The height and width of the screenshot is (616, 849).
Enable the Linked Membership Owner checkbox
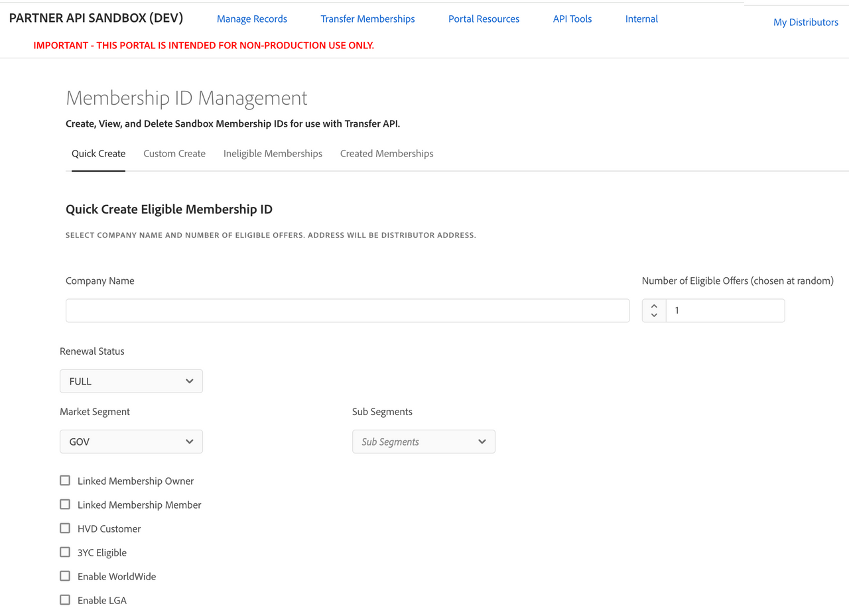65,481
